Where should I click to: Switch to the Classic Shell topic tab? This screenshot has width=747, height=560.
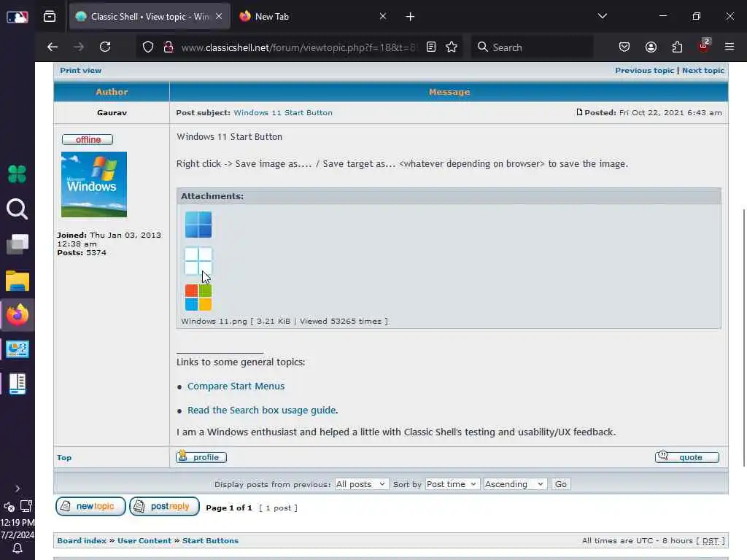(x=150, y=17)
